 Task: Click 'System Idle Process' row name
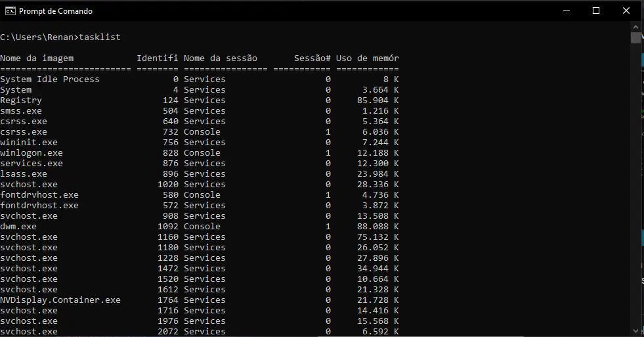[x=50, y=79]
